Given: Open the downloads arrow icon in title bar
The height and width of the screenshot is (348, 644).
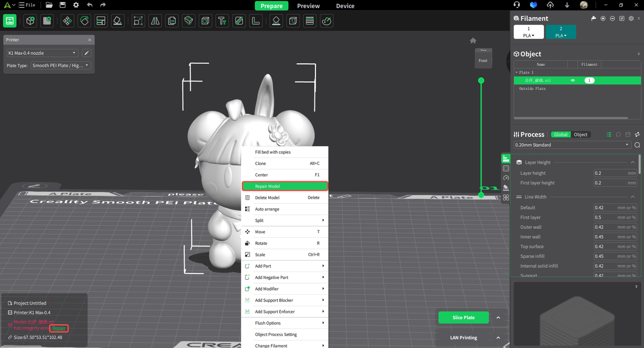Looking at the screenshot, I should point(567,5).
